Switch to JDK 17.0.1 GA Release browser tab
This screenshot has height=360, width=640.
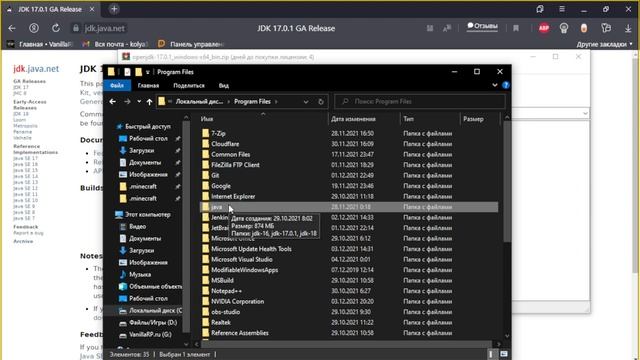point(50,9)
